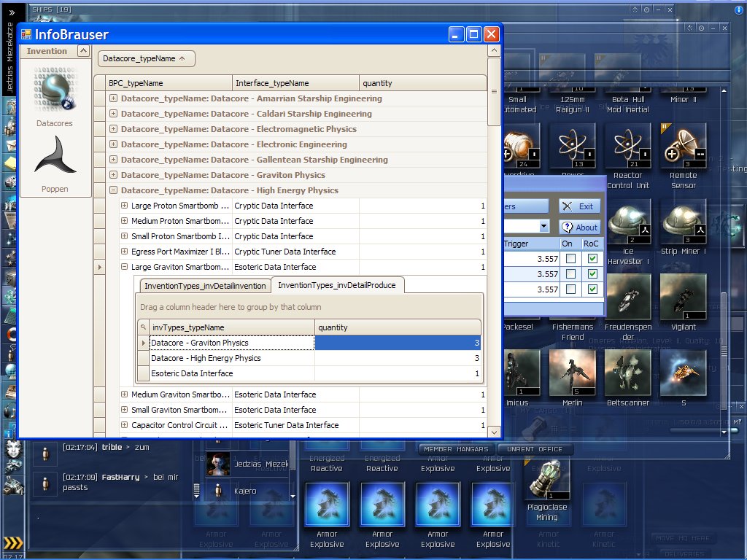Select the Strip Miner I item icon
The image size is (747, 560).
tap(683, 222)
